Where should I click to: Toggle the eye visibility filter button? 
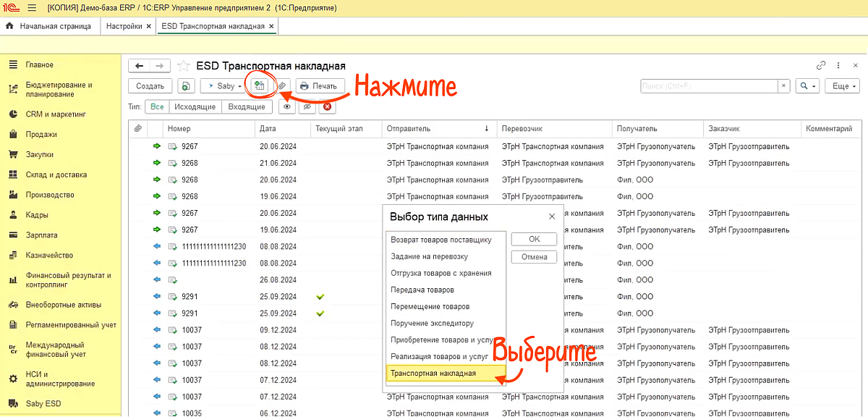[x=287, y=107]
